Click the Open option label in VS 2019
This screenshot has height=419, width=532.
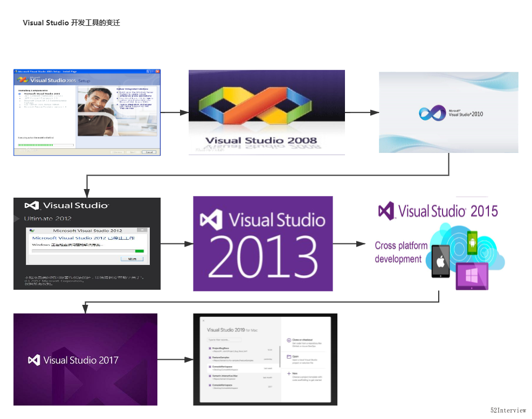pos(295,357)
